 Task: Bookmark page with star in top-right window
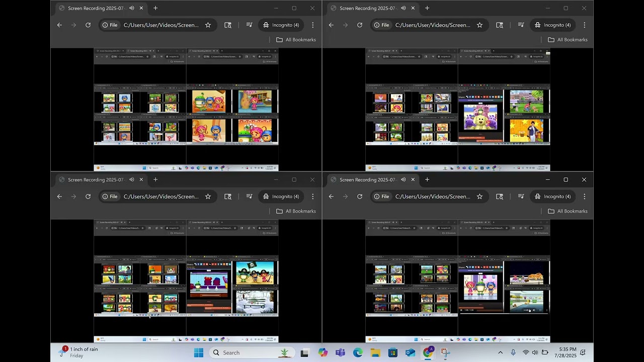479,25
